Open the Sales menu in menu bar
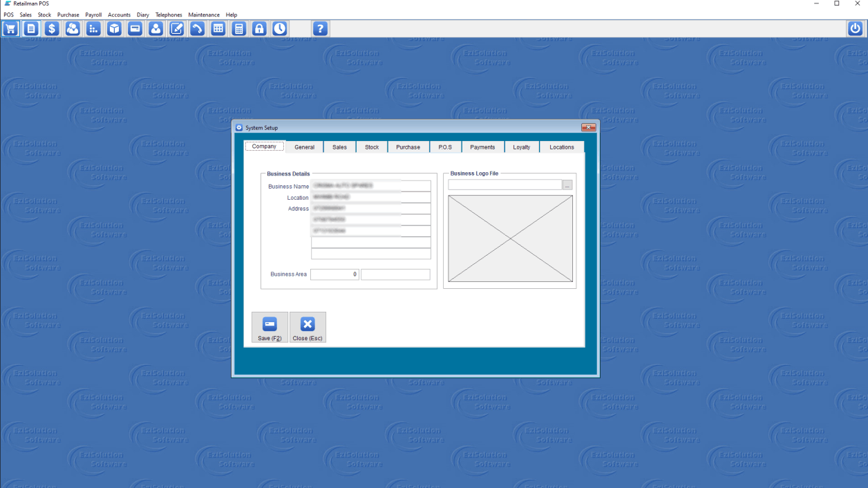The width and height of the screenshot is (868, 488). (26, 15)
